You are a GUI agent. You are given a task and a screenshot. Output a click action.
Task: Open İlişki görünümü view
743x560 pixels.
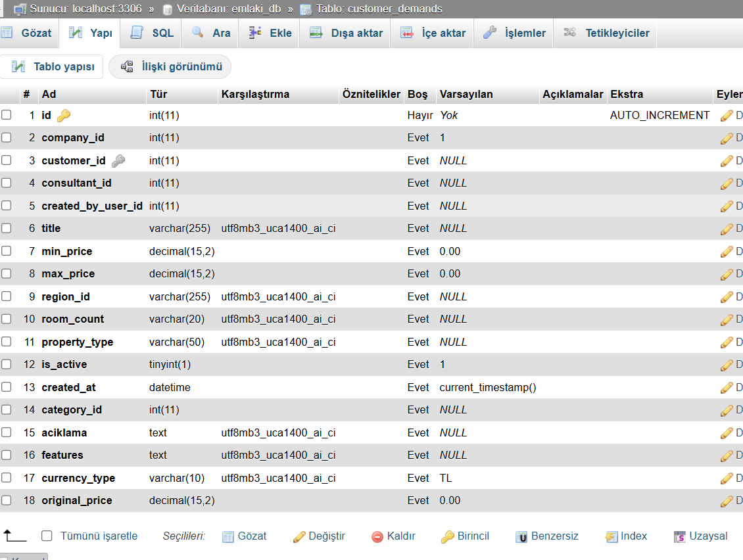170,66
